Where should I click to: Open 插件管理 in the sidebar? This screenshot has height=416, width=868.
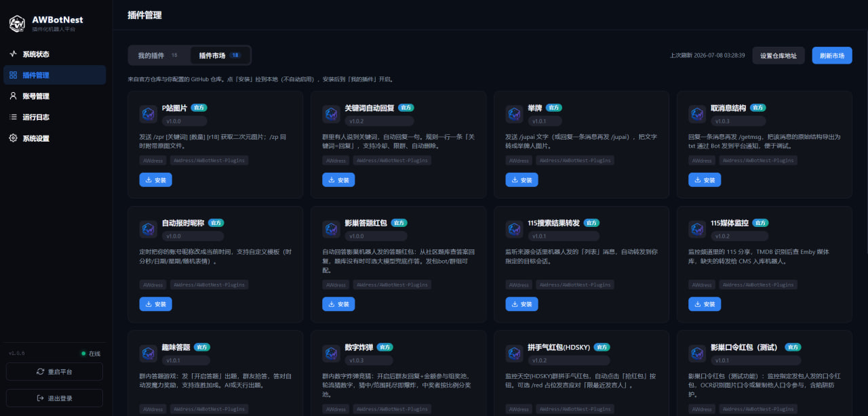pos(54,75)
